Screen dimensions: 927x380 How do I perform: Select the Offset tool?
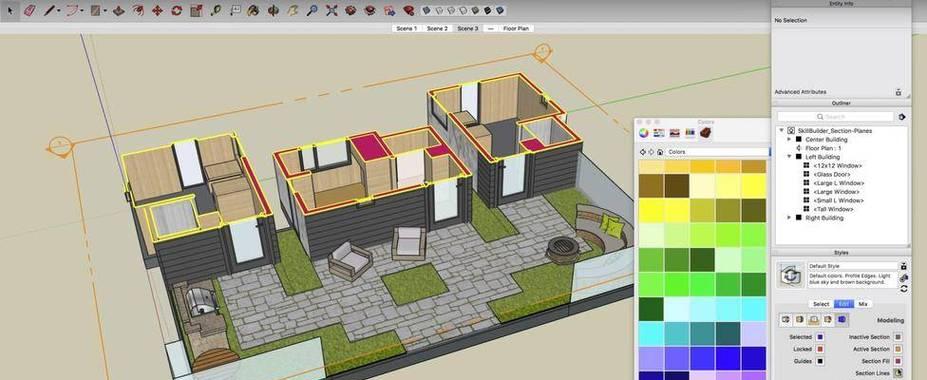138,11
